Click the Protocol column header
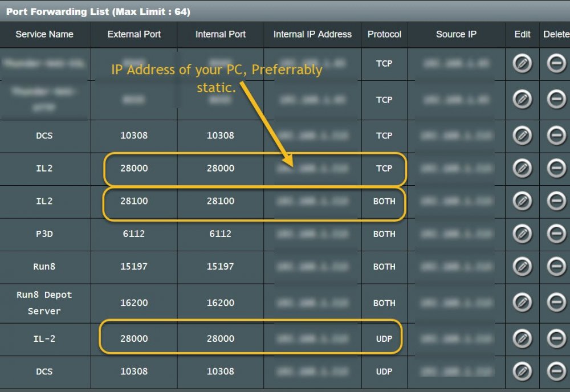 (x=384, y=34)
